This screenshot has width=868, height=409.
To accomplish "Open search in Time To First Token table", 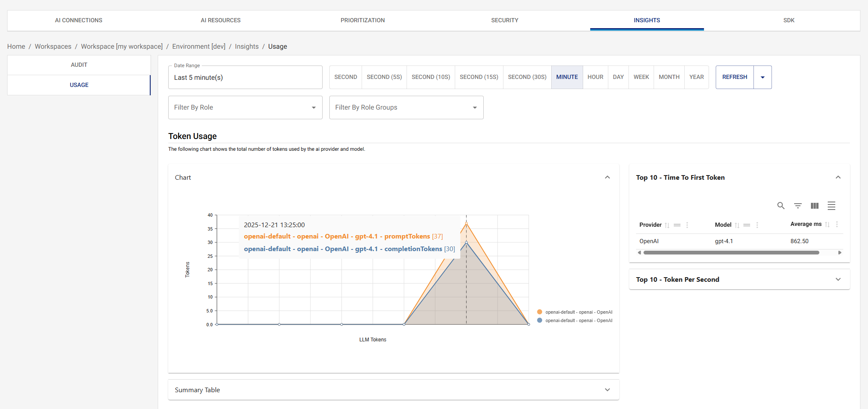I will [781, 206].
